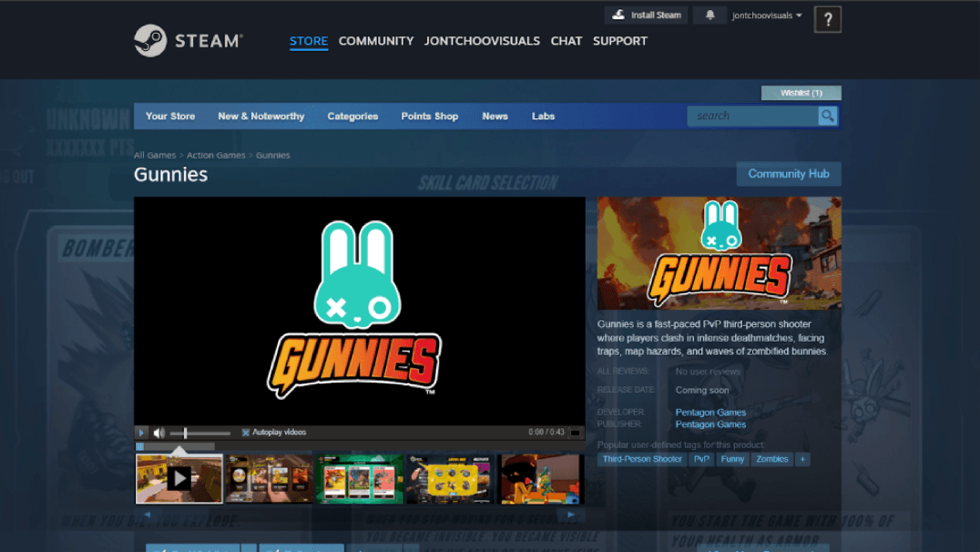Toggle the Autoplay videos checkbox
Viewport: 980px width, 552px height.
(246, 432)
